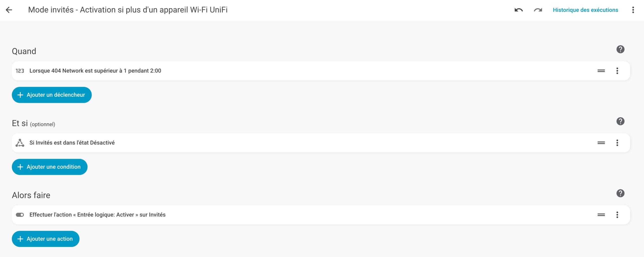
Task: Open the Invités condition's options menu
Action: [617, 143]
